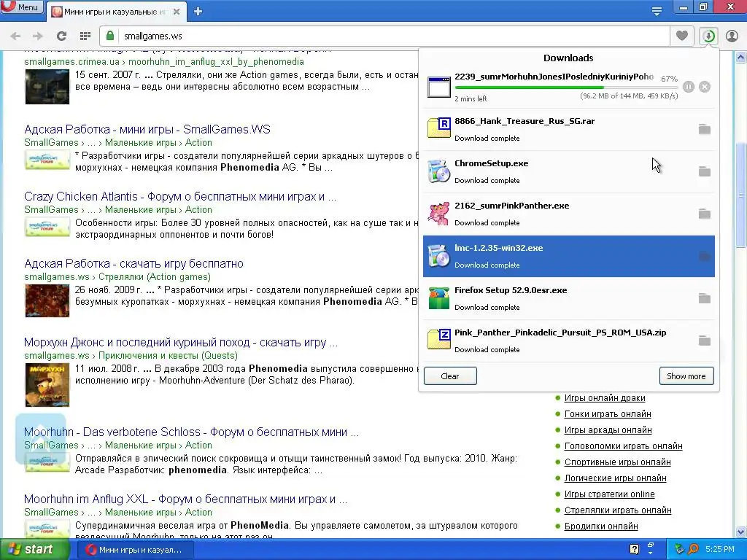Open Игры аркады онлайн link
Screen dimensions: 747x560
pos(608,430)
